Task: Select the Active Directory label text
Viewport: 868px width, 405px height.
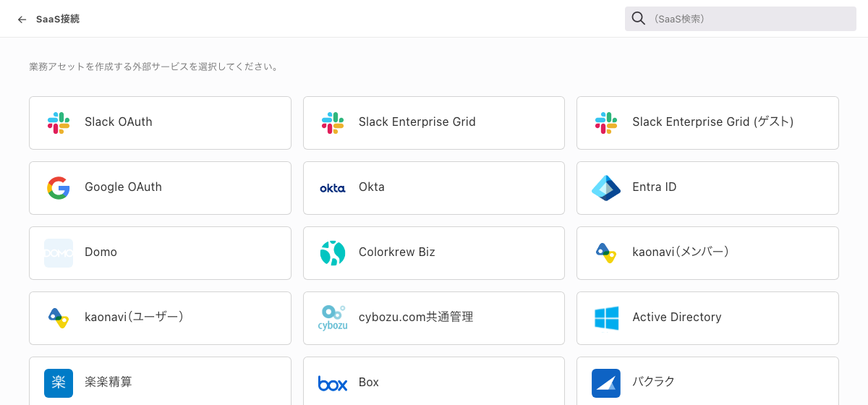Action: (677, 317)
